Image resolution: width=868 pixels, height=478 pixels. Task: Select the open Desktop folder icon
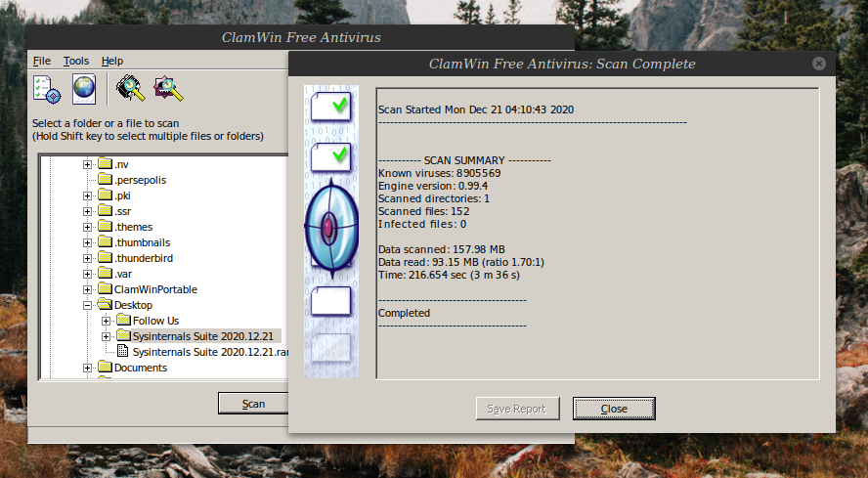pos(105,304)
